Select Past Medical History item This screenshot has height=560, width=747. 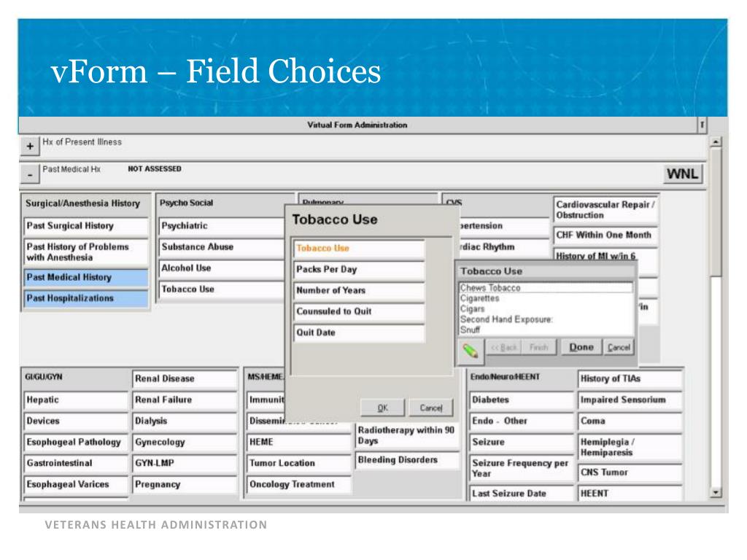click(x=86, y=278)
